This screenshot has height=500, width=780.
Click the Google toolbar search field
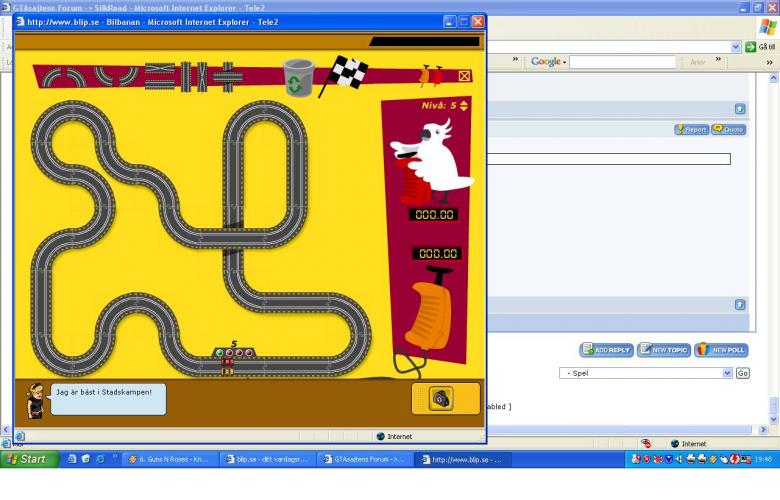tap(623, 62)
